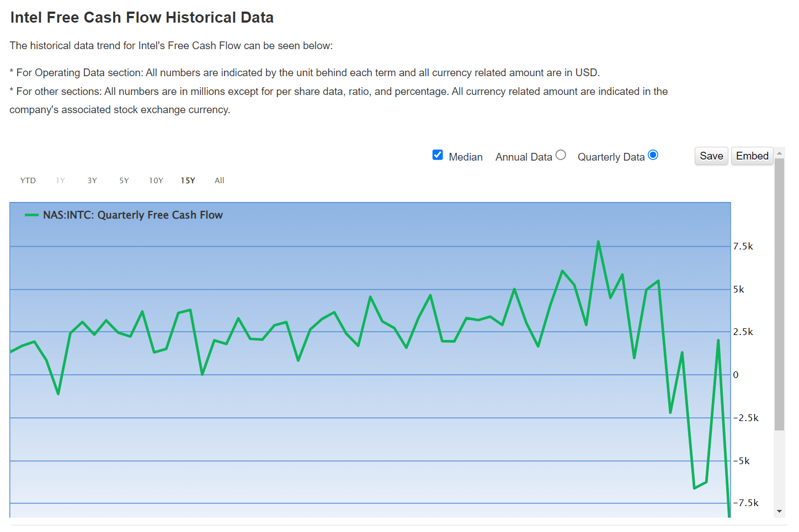Viewport: 799px width, 532px height.
Task: Switch chart range to 3Y
Action: coord(92,180)
